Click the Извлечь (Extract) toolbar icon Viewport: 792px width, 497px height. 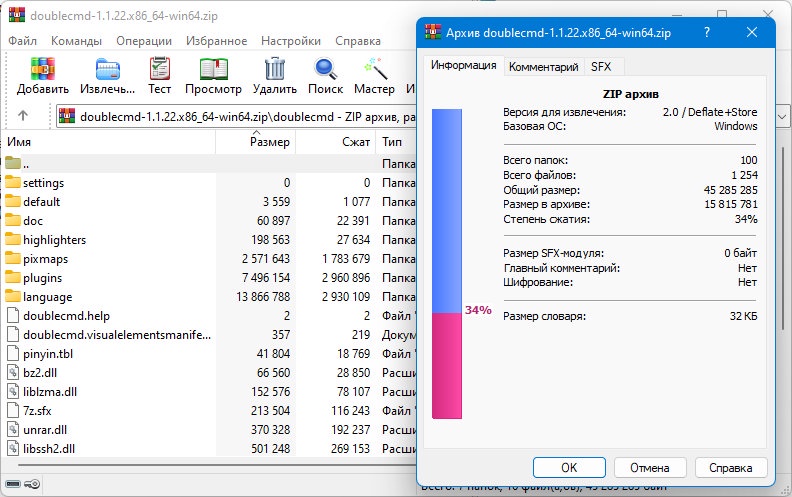coord(108,69)
